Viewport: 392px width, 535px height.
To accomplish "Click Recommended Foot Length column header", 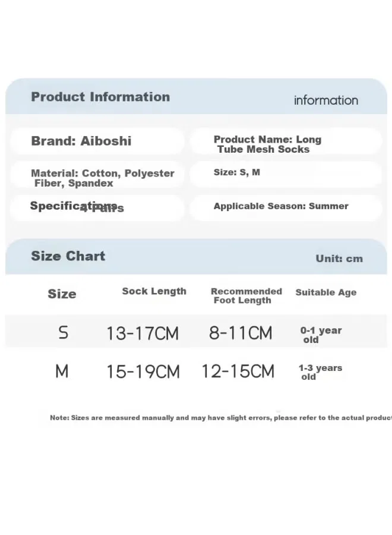I will (x=246, y=296).
